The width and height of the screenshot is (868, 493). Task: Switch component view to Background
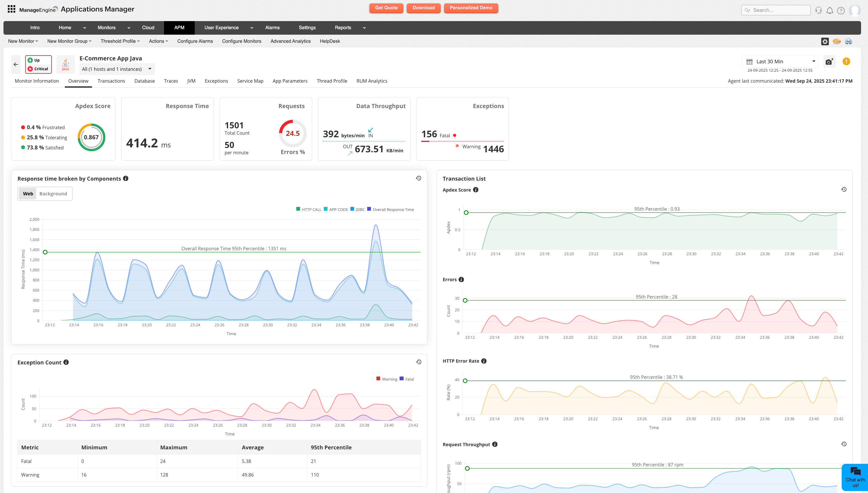point(53,193)
